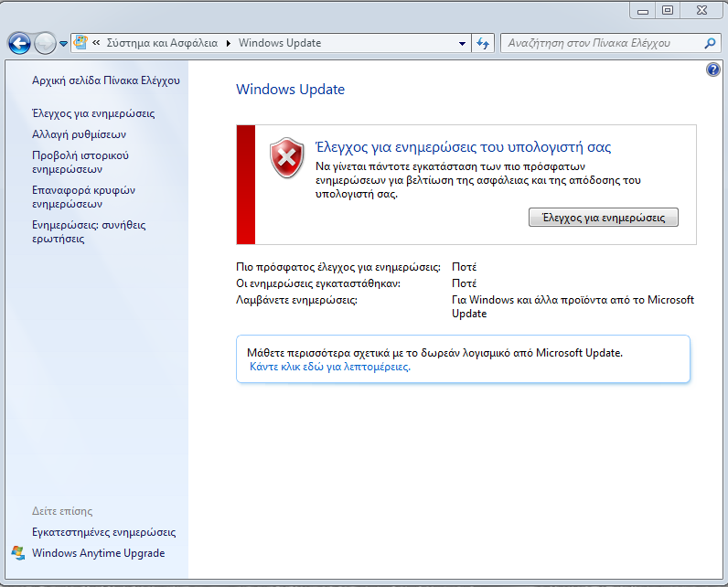
Task: Click the first Ποτέ value for last check
Action: [465, 267]
